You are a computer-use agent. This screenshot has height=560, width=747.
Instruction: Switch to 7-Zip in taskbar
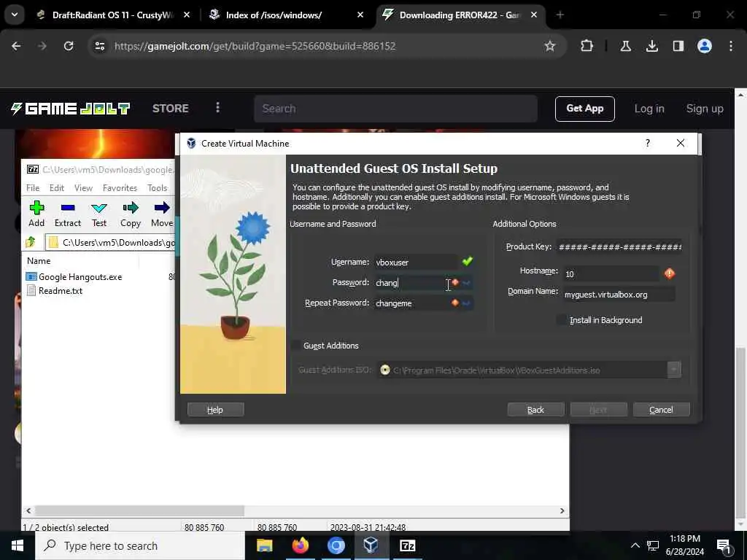407,545
